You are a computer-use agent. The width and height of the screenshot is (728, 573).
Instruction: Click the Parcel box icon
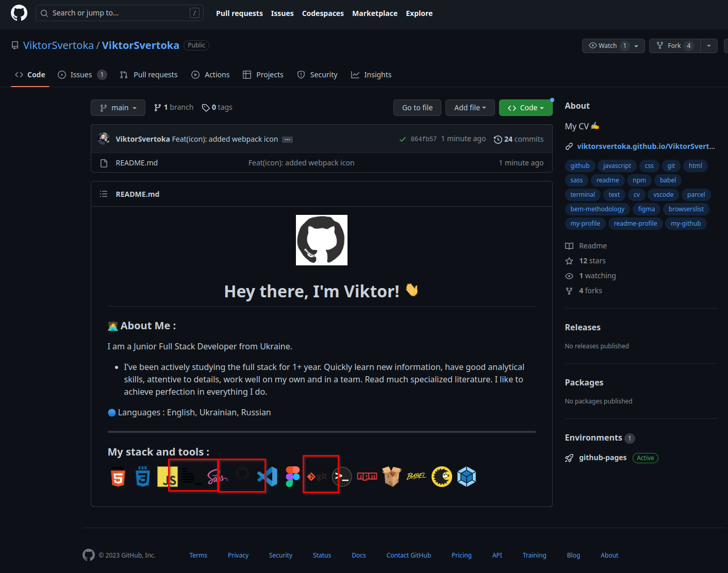click(392, 477)
